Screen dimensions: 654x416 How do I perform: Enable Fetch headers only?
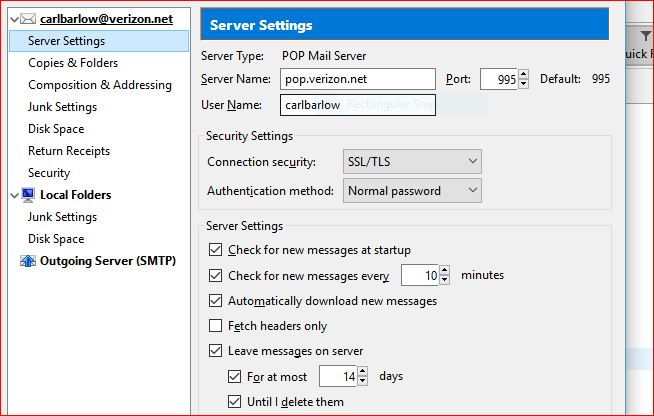click(215, 326)
